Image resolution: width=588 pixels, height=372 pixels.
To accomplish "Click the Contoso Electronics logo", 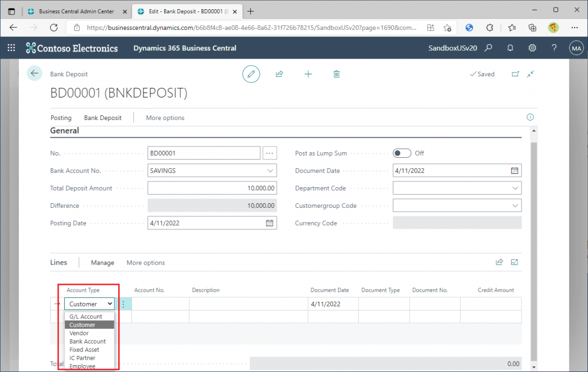I will (x=72, y=48).
